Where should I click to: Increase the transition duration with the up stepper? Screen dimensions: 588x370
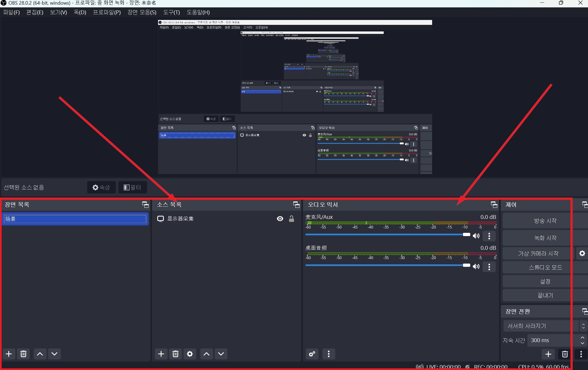(x=583, y=337)
